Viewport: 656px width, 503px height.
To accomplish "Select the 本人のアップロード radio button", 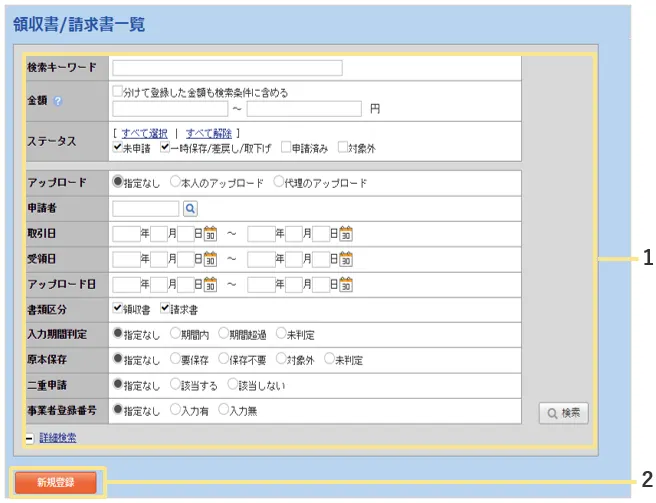I will coord(176,183).
